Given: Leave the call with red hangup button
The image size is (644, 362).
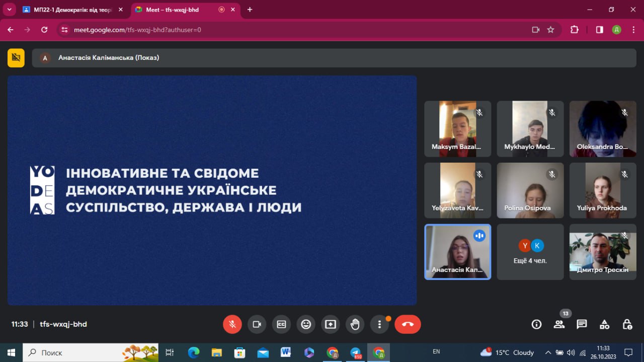Looking at the screenshot, I should [x=408, y=324].
